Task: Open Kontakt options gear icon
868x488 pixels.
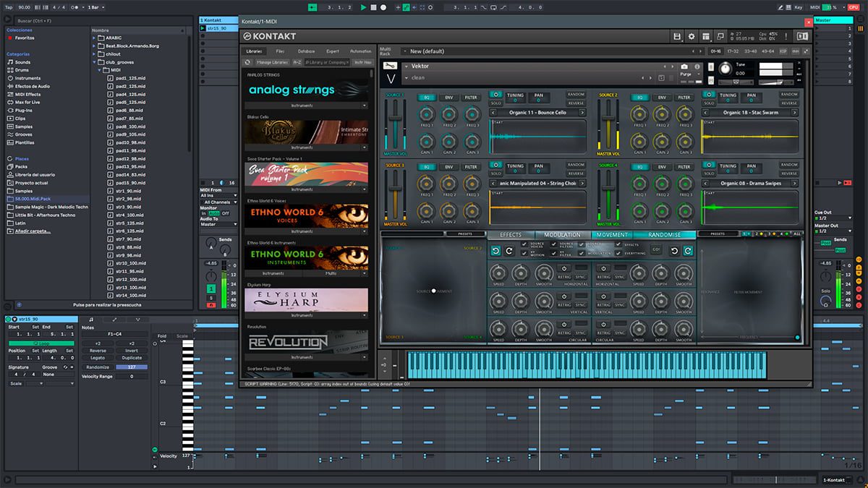Action: pyautogui.click(x=692, y=36)
